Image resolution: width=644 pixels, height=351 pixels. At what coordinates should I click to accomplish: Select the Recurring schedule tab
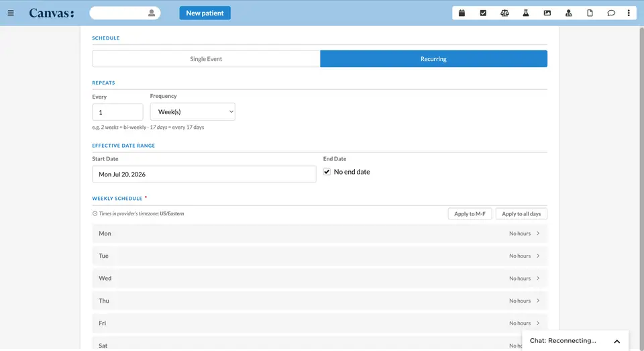click(x=434, y=59)
